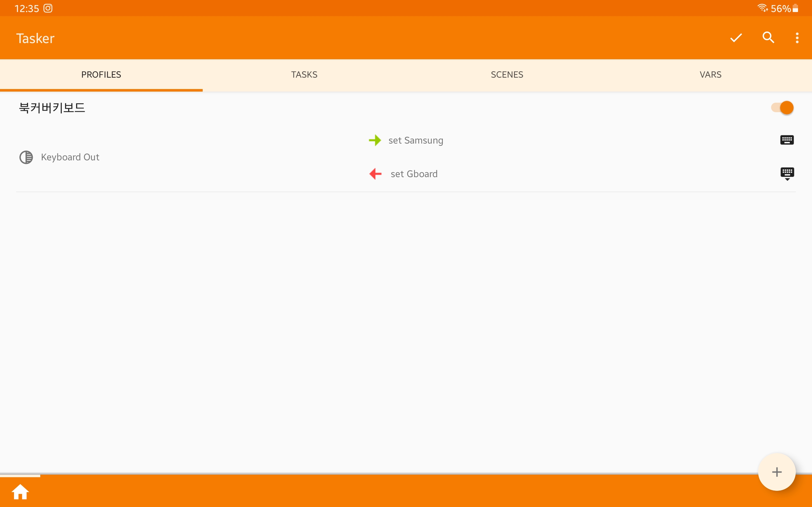Open the search magnifier icon
812x507 pixels.
tap(768, 38)
